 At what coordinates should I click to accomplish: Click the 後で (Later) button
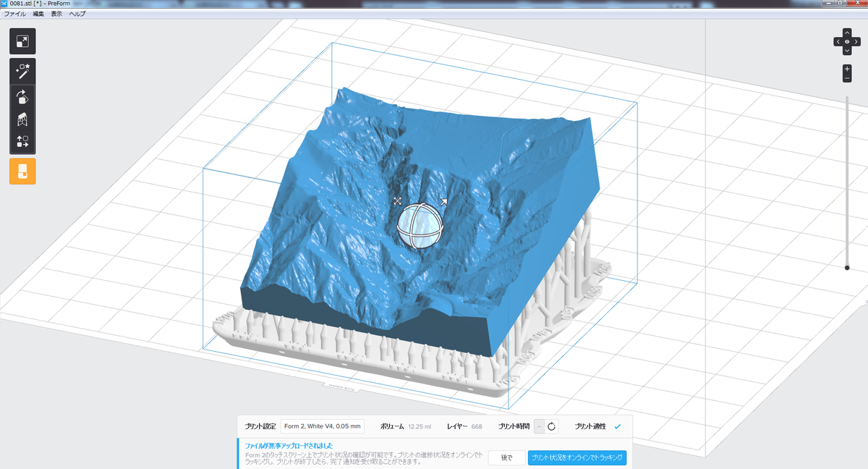pos(506,457)
